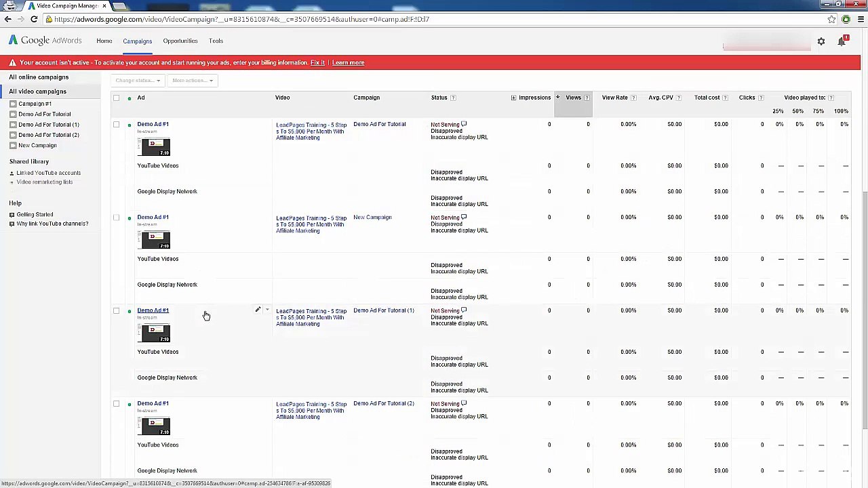This screenshot has width=868, height=488.
Task: Tick the checkbox for Demo Ad For Tutorial (1) row
Action: [x=116, y=310]
